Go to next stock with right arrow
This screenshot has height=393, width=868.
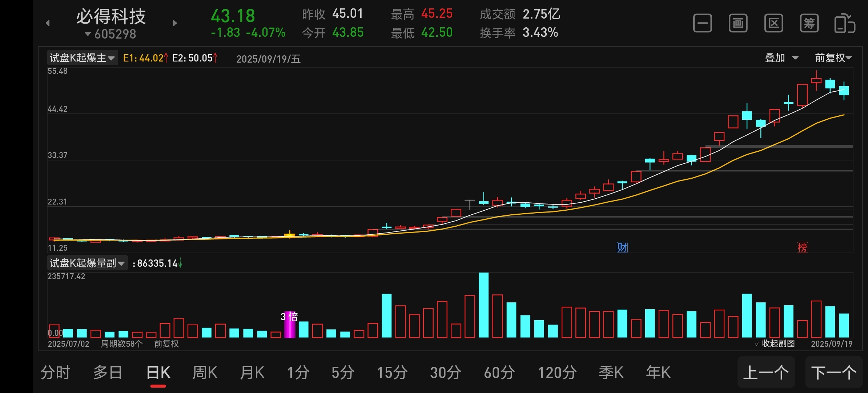[175, 23]
